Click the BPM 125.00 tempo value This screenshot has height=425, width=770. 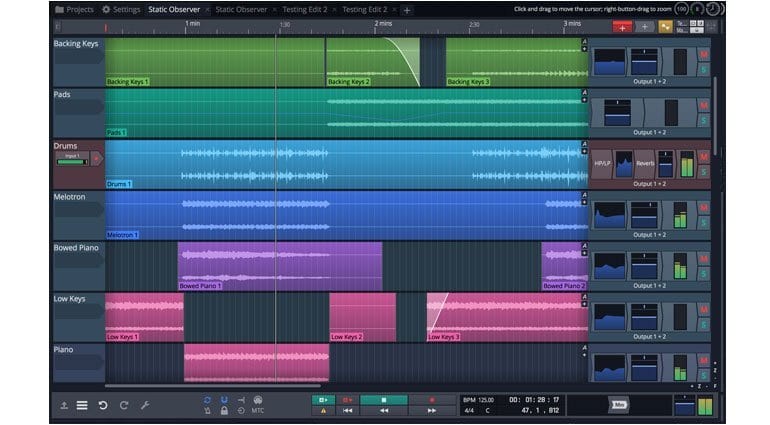[x=478, y=400]
